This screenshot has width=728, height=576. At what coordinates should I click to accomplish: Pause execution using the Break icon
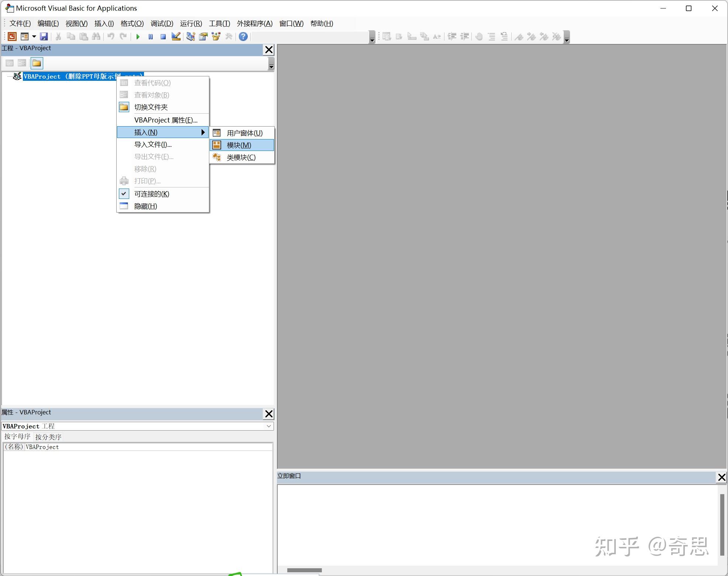[150, 37]
